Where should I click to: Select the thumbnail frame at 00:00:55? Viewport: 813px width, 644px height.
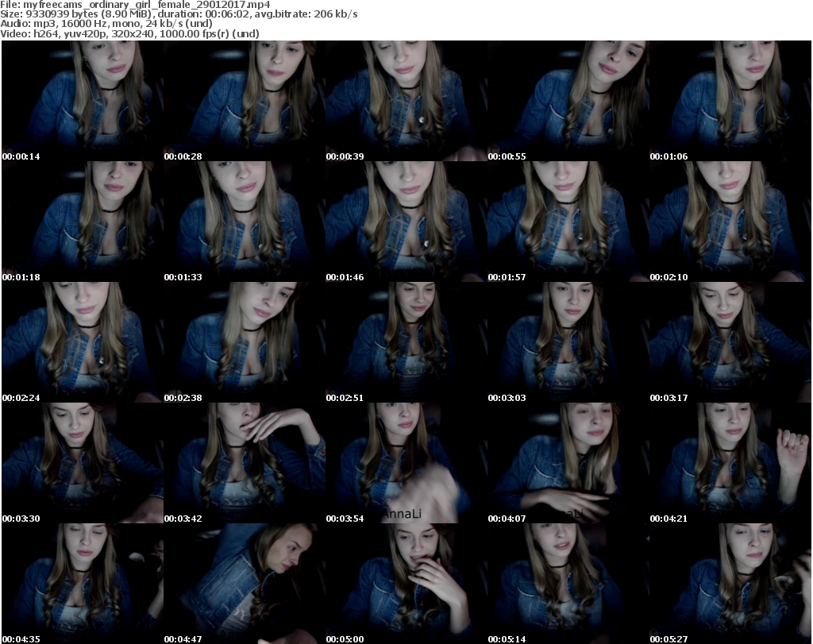click(568, 101)
